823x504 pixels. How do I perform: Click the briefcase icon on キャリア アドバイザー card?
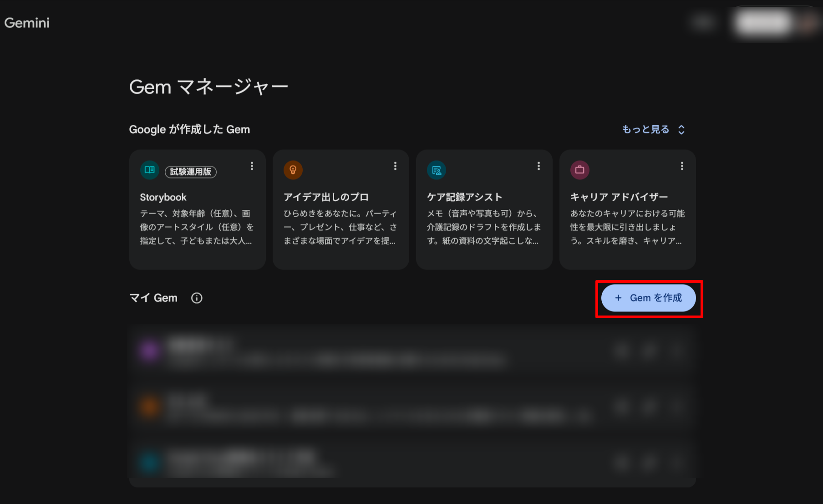579,170
